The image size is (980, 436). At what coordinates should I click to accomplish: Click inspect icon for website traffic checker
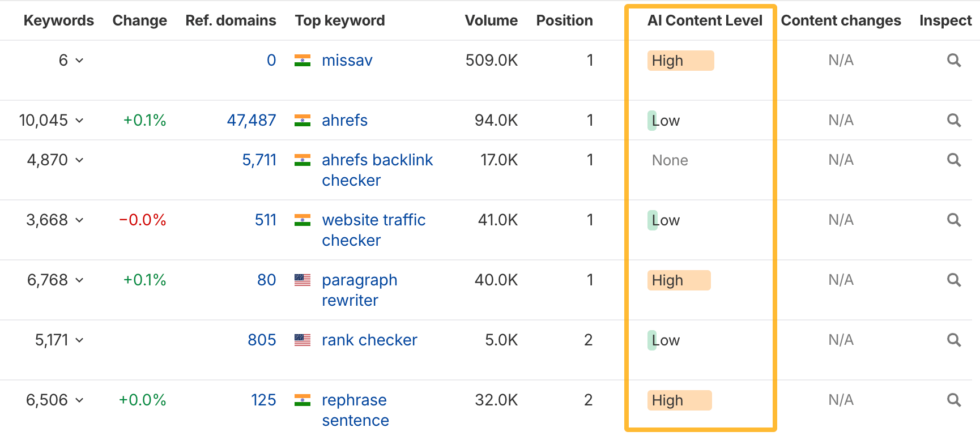point(954,220)
